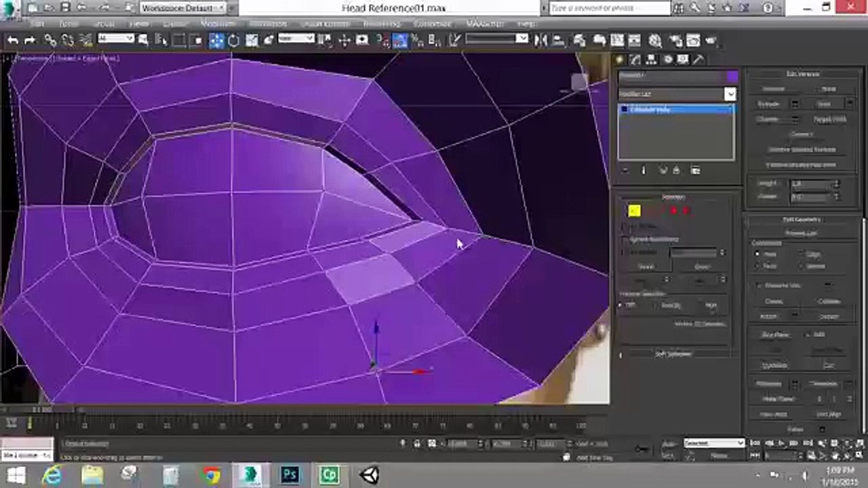This screenshot has width=868, height=488.
Task: Select the Normal constraint radio button
Action: pos(802,266)
